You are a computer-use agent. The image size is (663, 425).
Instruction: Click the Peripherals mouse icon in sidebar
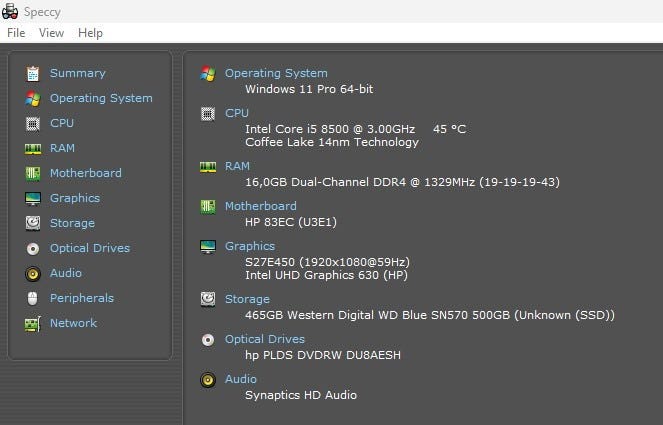pyautogui.click(x=33, y=298)
